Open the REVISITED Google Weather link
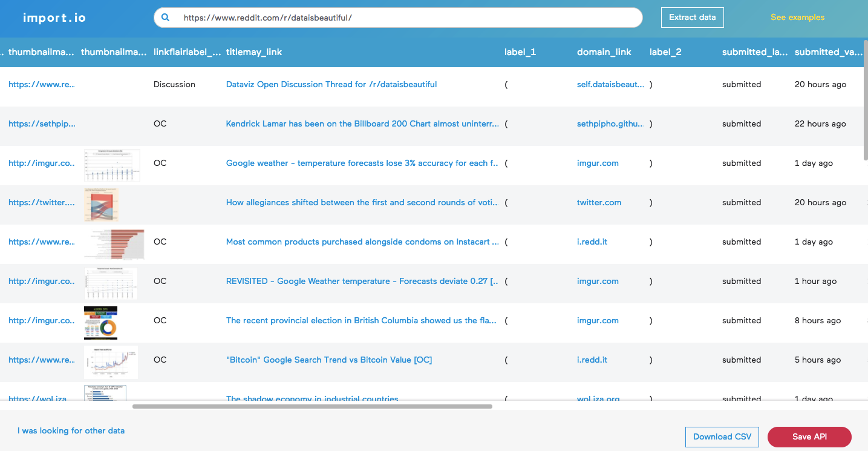The width and height of the screenshot is (868, 451). [362, 281]
